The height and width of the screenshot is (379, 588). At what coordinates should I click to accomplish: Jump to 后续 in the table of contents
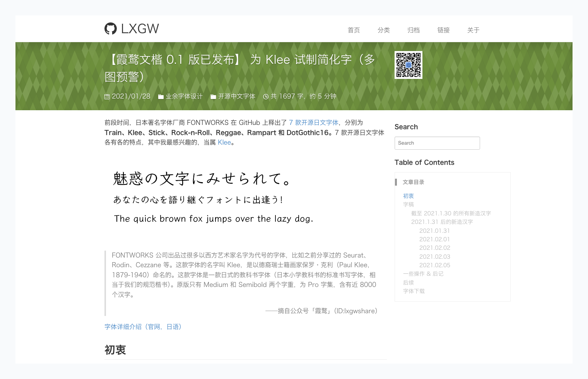click(x=409, y=283)
